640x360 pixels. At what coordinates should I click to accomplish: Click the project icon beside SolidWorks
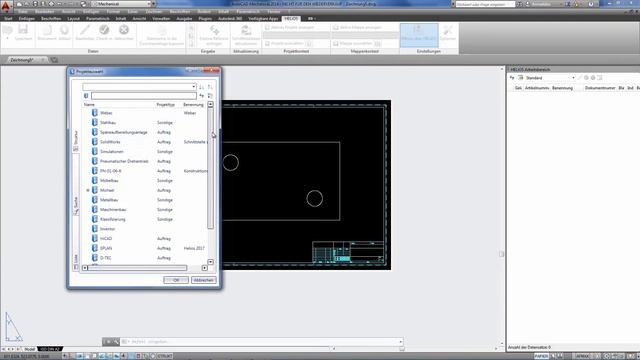(x=95, y=142)
